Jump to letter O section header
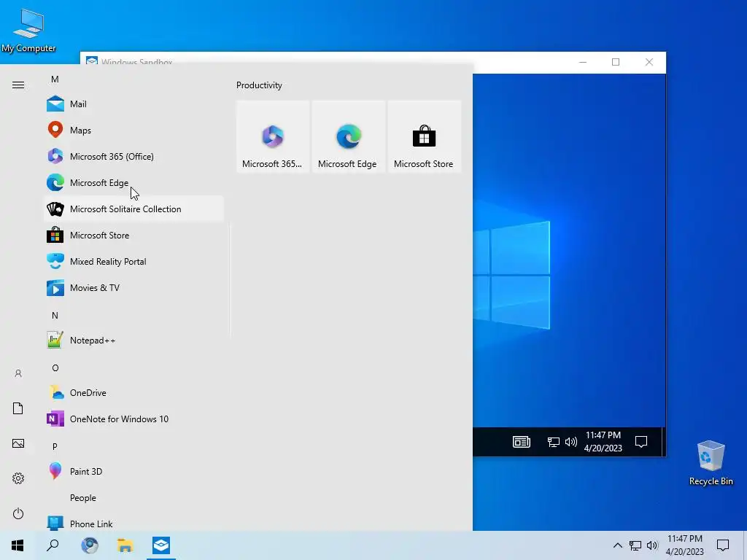This screenshot has width=747, height=560. (55, 367)
